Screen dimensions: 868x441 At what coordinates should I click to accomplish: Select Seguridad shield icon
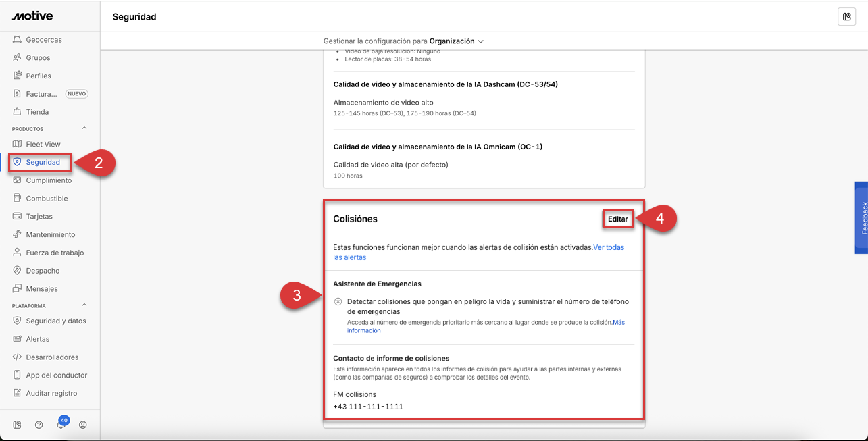[18, 162]
